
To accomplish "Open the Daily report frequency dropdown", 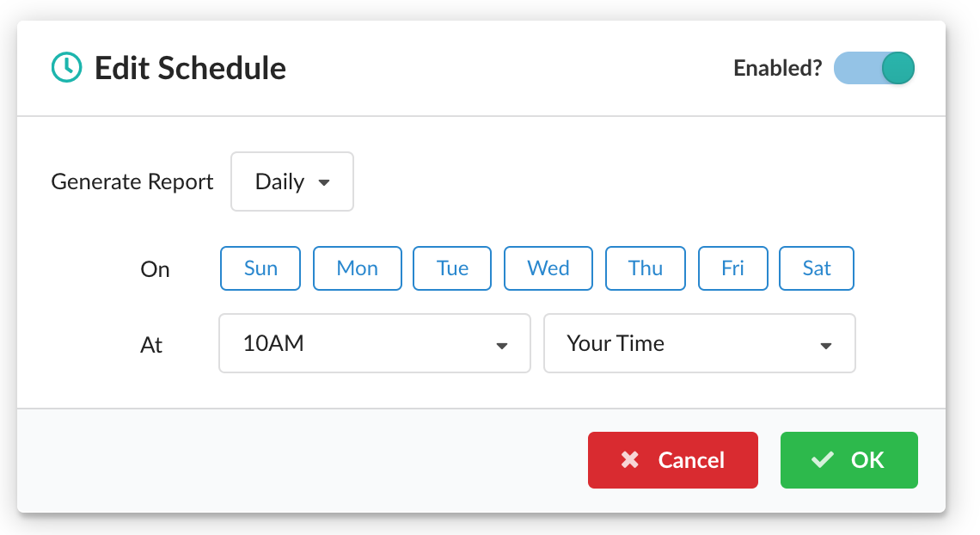I will pyautogui.click(x=291, y=181).
